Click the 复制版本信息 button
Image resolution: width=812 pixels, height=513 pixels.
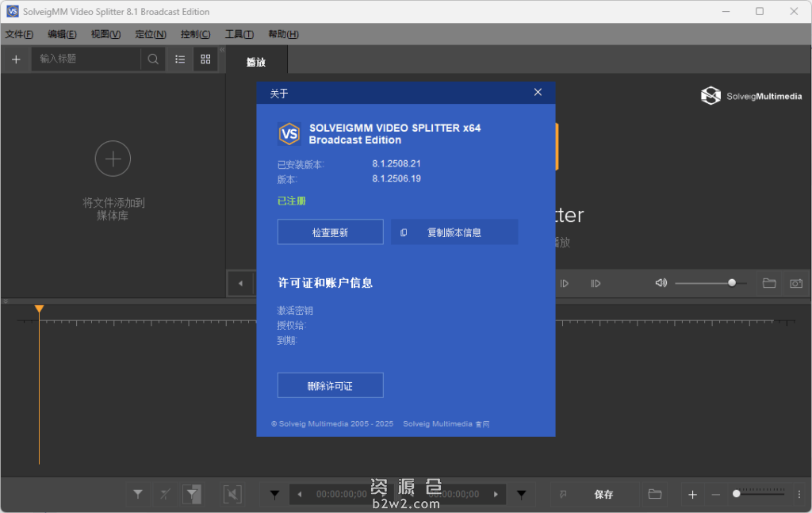pyautogui.click(x=454, y=232)
